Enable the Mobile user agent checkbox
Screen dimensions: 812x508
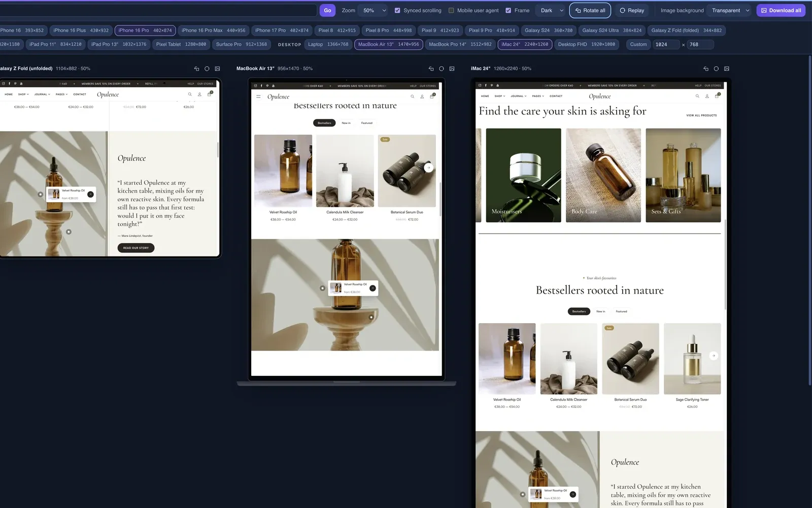click(x=451, y=10)
